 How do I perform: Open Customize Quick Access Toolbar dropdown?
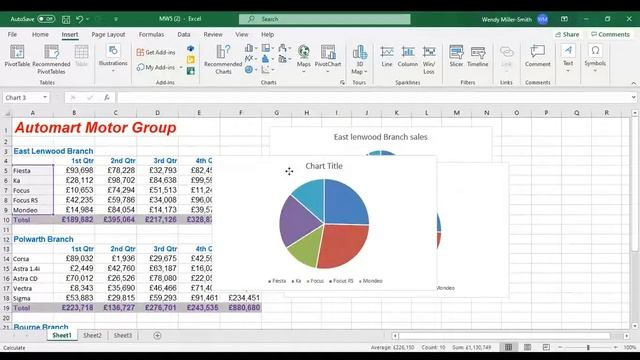coord(116,19)
